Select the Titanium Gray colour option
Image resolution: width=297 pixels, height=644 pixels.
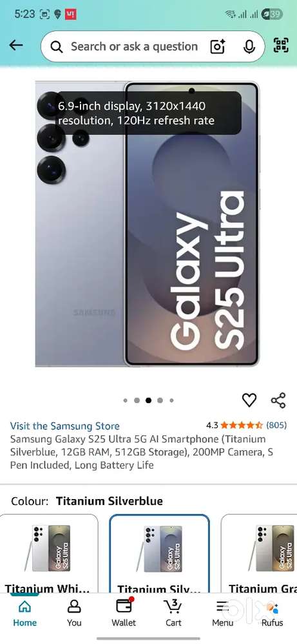click(259, 554)
